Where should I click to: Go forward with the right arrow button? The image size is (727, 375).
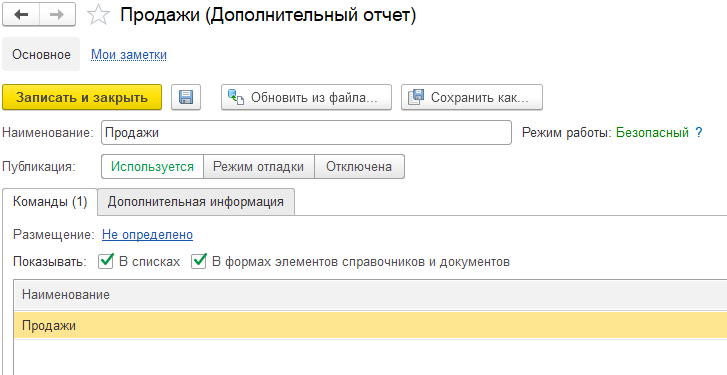pyautogui.click(x=57, y=15)
